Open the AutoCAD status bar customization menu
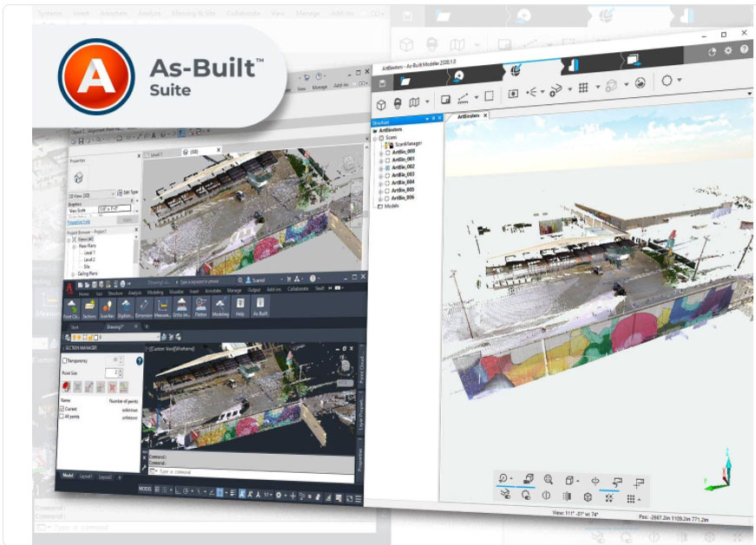756x545 pixels. pyautogui.click(x=358, y=499)
